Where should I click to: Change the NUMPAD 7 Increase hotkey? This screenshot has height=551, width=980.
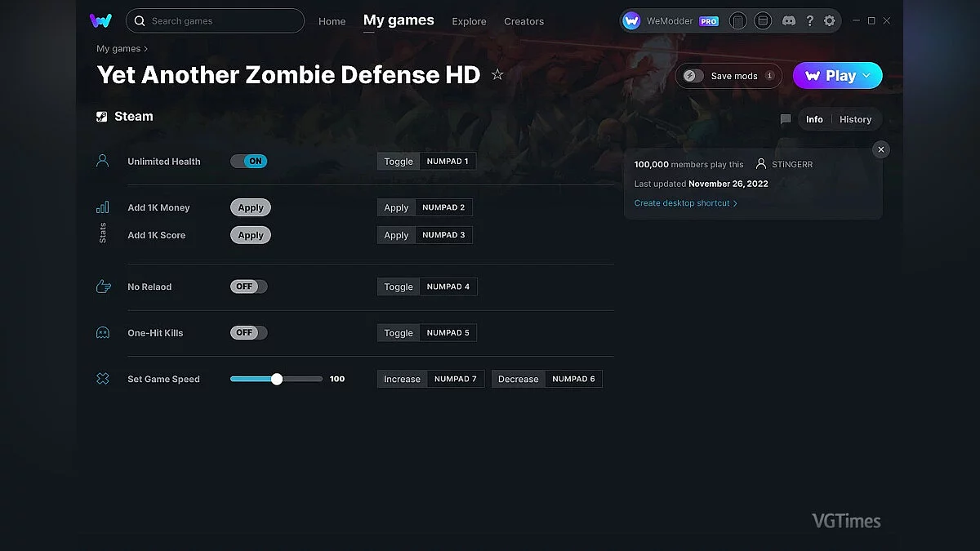(456, 379)
